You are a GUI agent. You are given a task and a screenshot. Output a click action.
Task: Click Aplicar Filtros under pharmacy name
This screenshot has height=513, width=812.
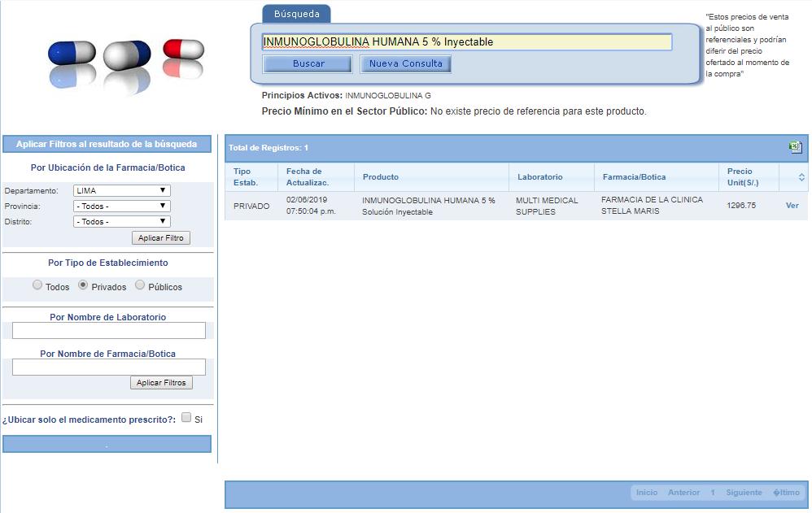click(161, 382)
